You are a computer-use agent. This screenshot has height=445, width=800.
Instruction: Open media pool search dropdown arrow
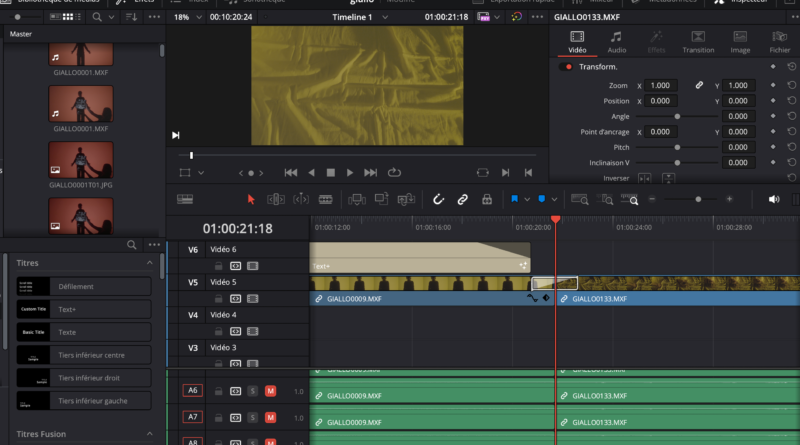[111, 17]
